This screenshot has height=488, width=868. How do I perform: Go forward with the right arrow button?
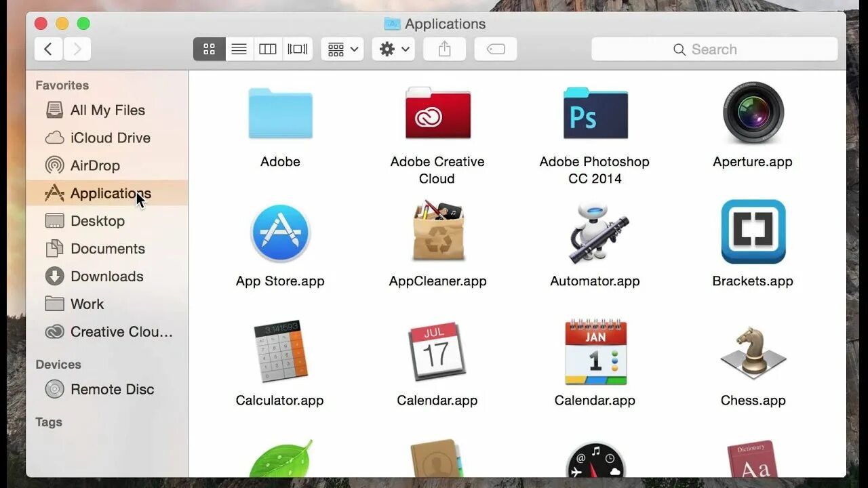click(x=77, y=49)
